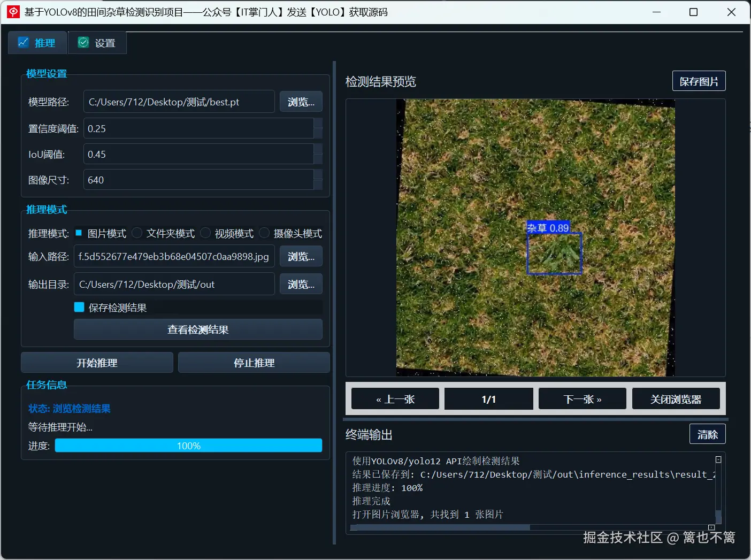Click the 检测结果预览 heading
This screenshot has width=751, height=560.
tap(381, 81)
